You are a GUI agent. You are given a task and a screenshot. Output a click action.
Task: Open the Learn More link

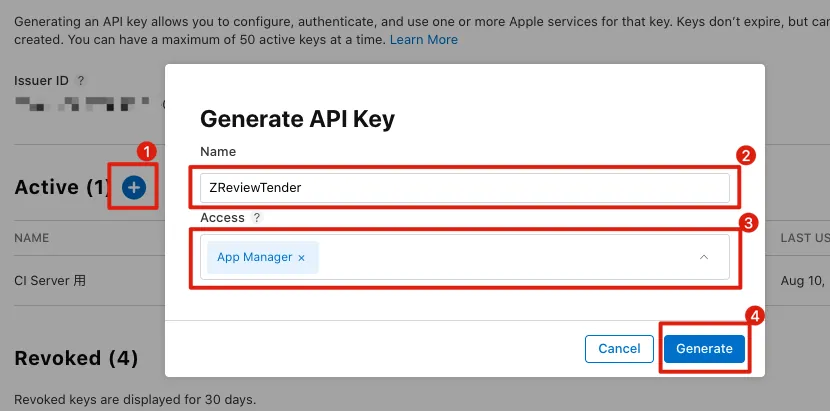[423, 40]
